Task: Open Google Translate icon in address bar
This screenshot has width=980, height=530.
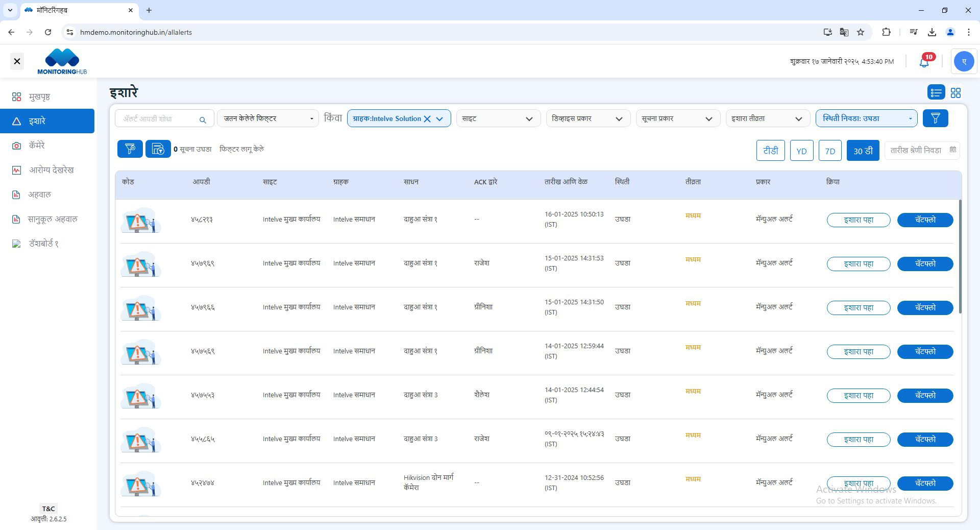Action: pyautogui.click(x=844, y=32)
